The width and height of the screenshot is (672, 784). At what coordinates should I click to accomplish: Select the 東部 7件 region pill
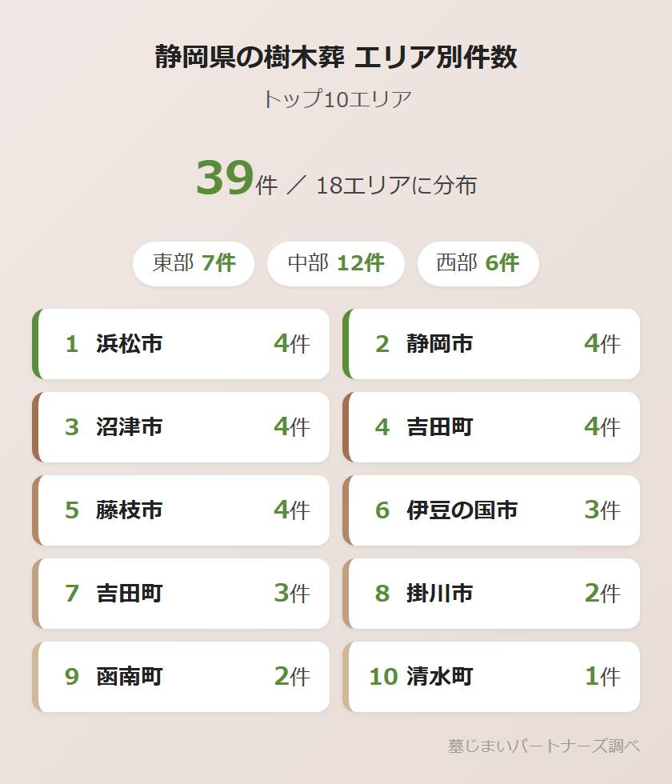[x=194, y=263]
